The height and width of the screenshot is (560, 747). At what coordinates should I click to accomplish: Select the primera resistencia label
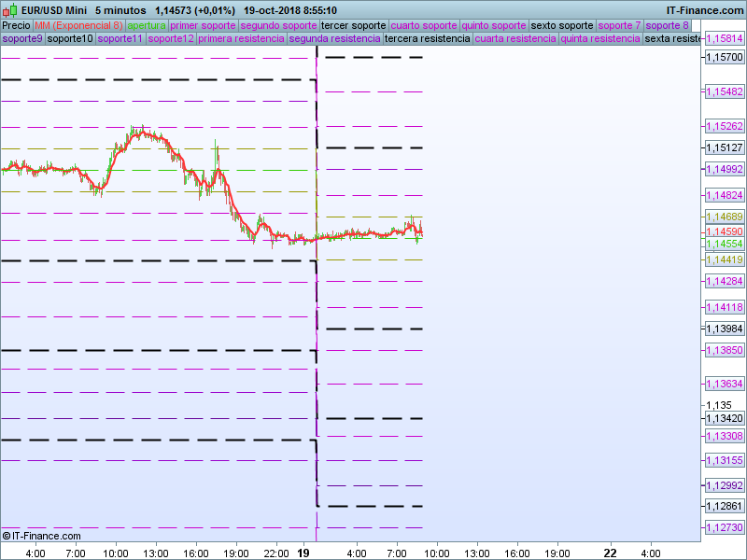coord(241,39)
